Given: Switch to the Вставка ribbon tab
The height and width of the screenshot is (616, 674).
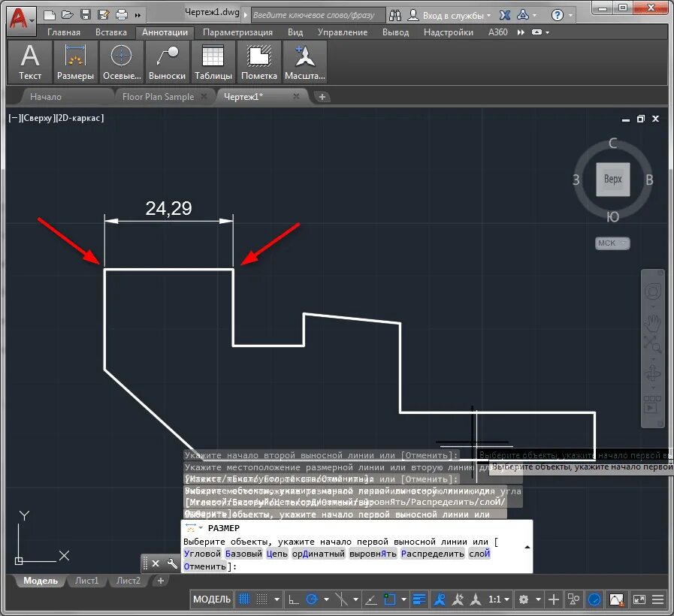Looking at the screenshot, I should 111,32.
